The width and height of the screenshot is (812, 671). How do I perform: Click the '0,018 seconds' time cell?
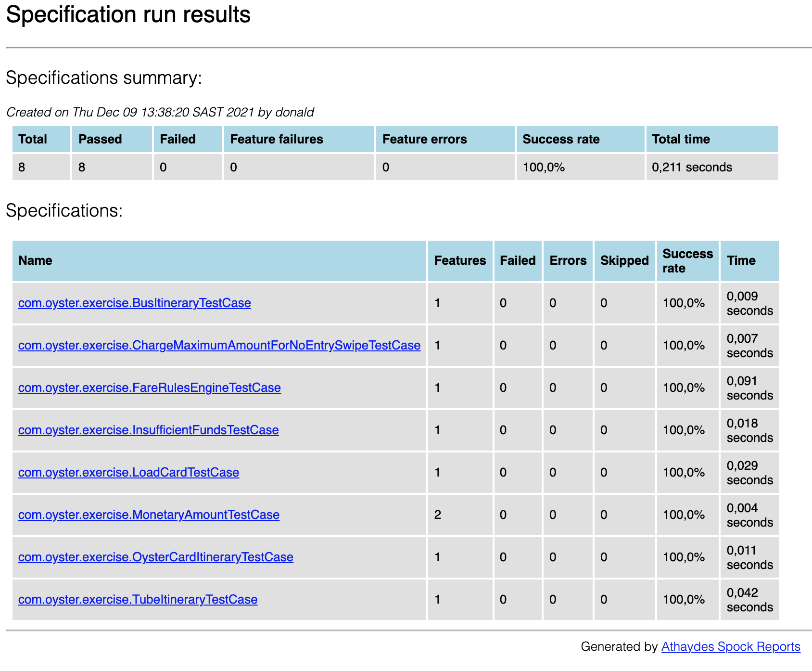[750, 430]
